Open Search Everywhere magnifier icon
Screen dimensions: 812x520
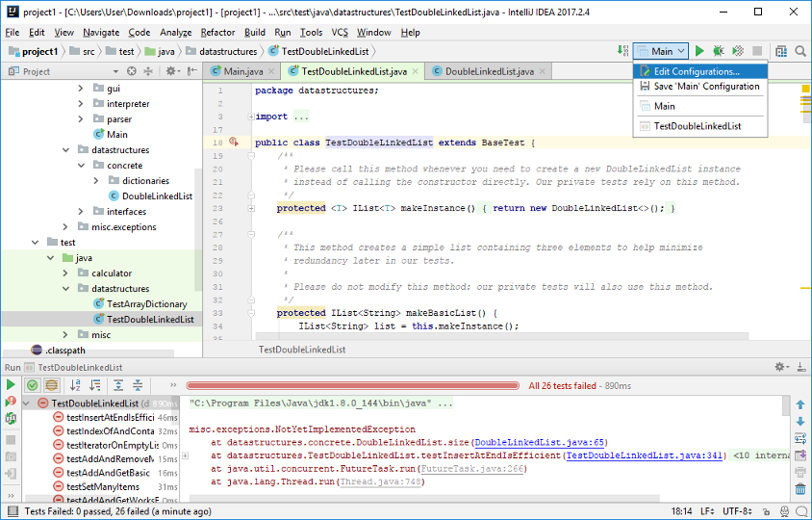pyautogui.click(x=800, y=51)
